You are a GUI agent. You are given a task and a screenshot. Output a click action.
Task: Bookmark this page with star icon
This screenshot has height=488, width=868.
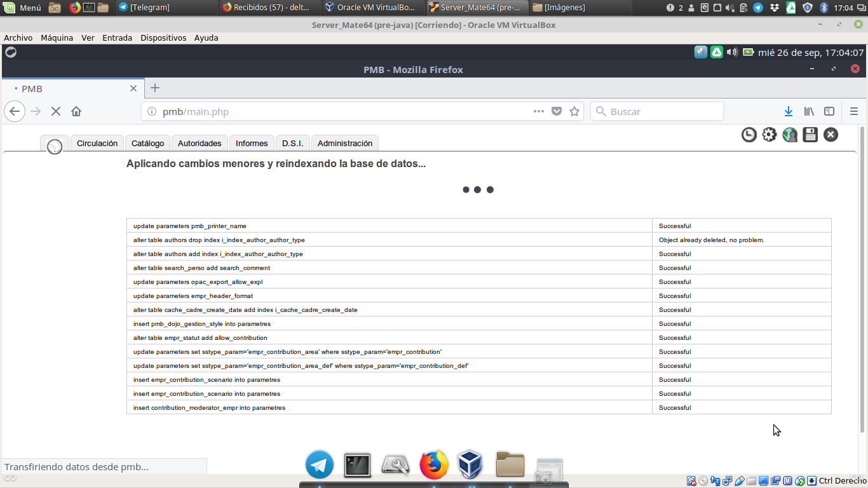574,111
